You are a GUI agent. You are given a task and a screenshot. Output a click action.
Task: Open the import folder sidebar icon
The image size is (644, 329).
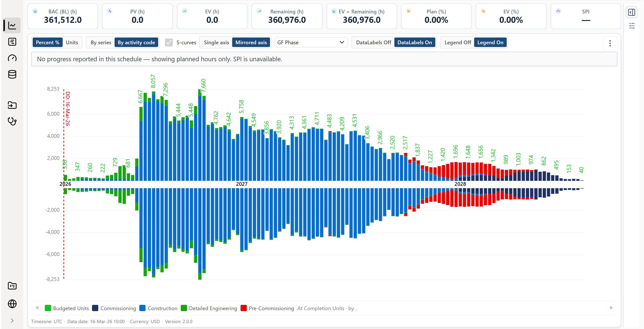click(12, 105)
